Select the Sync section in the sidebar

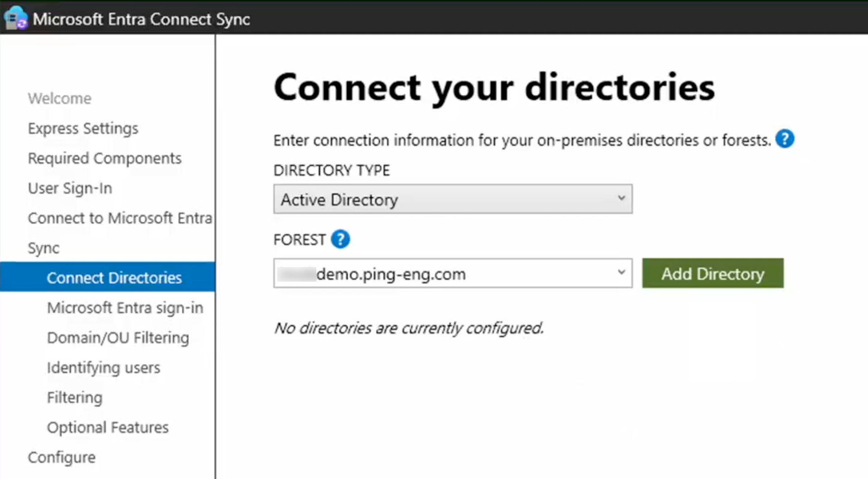click(43, 248)
